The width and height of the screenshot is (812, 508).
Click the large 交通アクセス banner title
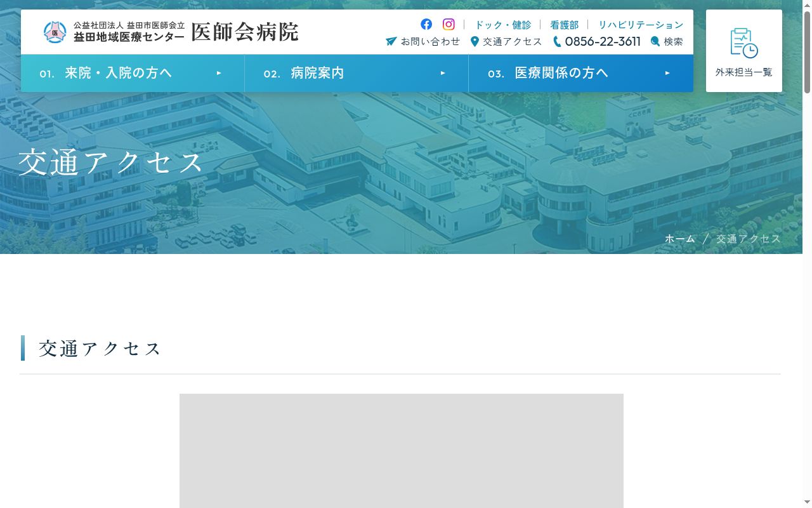(110, 163)
